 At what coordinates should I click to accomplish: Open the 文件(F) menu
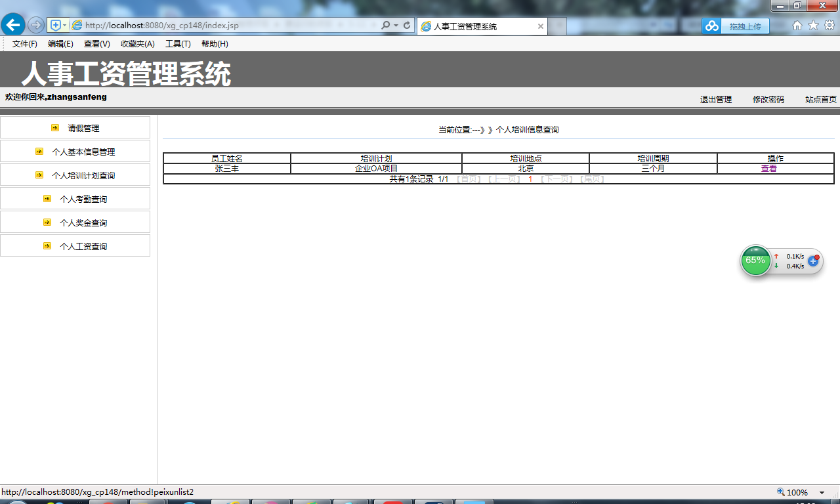pos(25,44)
